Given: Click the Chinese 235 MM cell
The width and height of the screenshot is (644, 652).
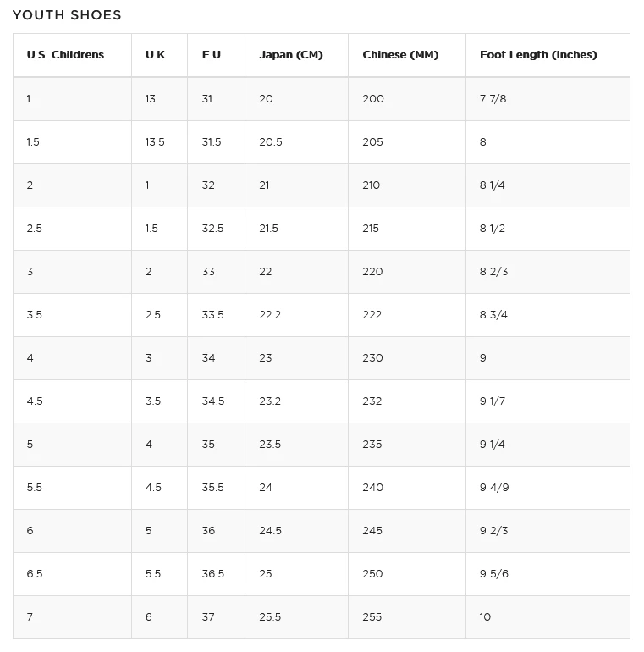Looking at the screenshot, I should (372, 445).
